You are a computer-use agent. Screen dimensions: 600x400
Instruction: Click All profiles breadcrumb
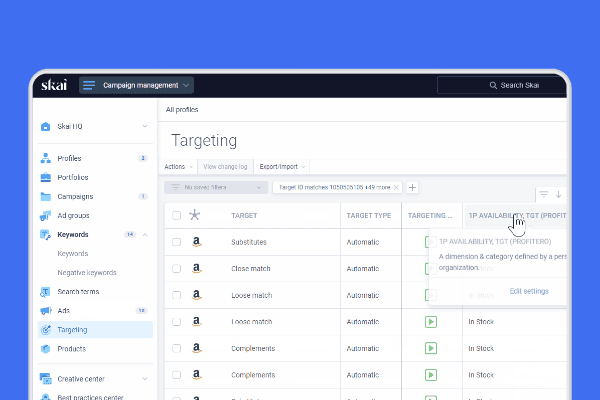182,109
